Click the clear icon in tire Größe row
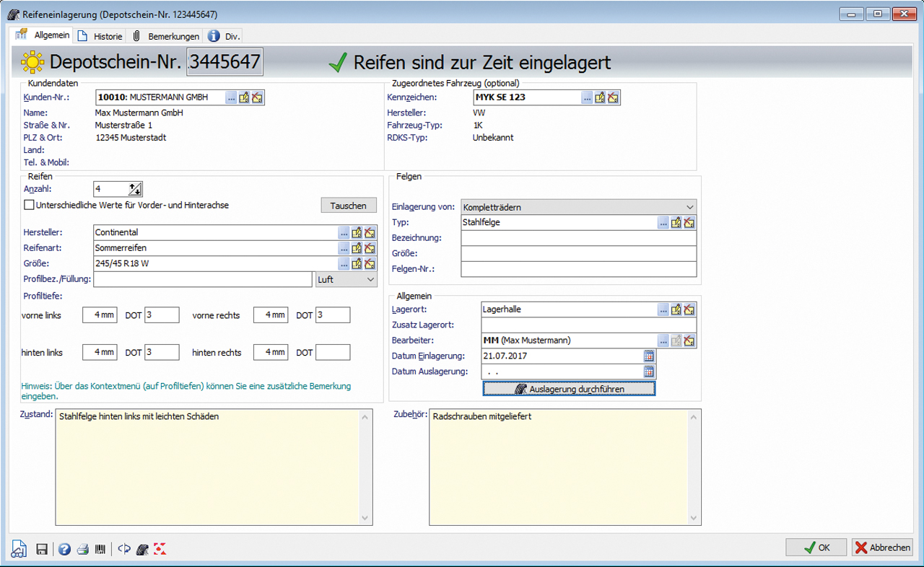Image resolution: width=924 pixels, height=567 pixels. [x=370, y=264]
